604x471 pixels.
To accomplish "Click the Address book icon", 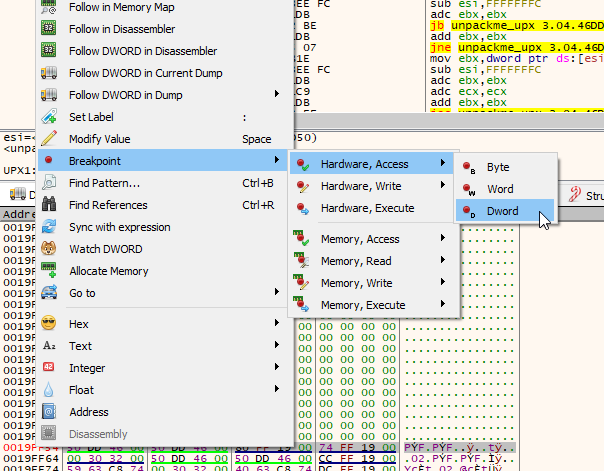I will pos(49,411).
